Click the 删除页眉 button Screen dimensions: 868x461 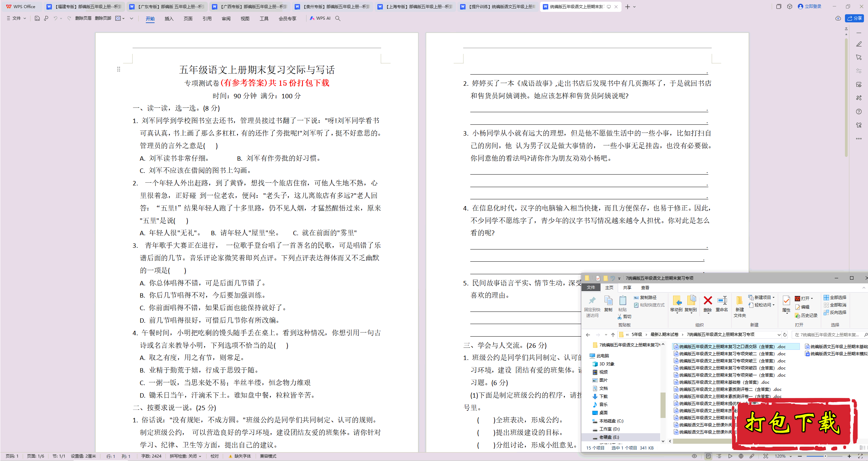pyautogui.click(x=83, y=18)
